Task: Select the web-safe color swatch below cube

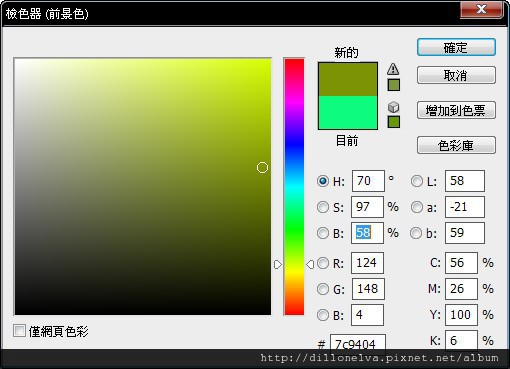Action: pos(394,122)
